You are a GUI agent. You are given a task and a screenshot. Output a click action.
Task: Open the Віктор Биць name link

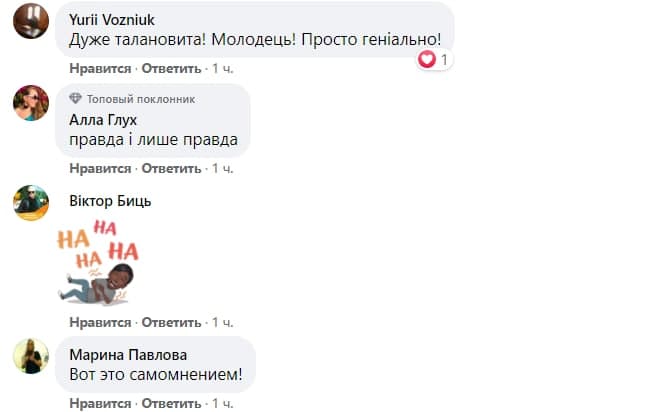[x=111, y=200]
